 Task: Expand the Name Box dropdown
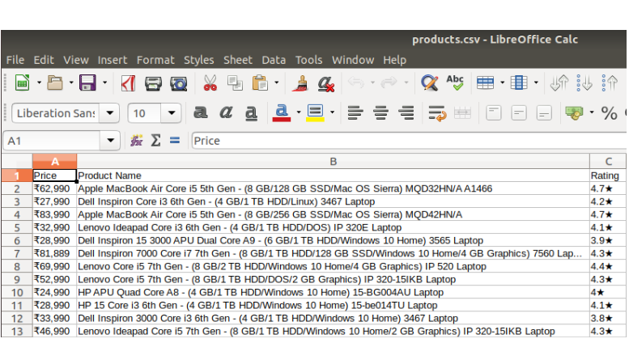[111, 141]
